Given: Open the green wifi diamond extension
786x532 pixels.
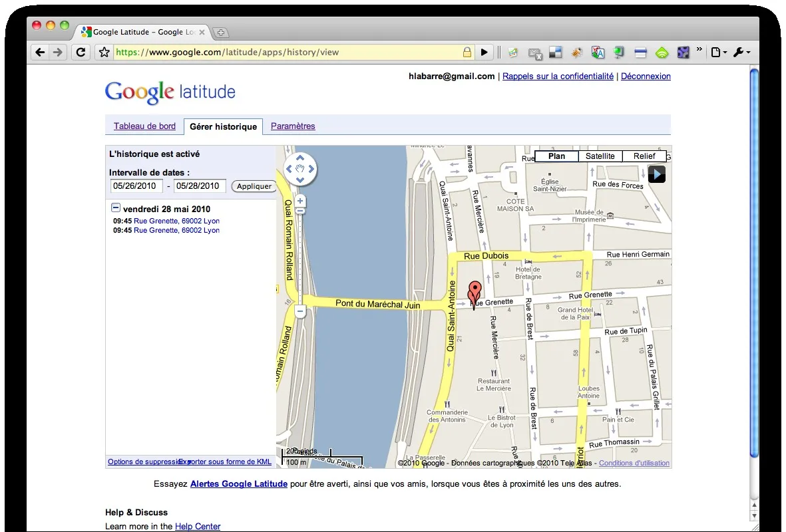Looking at the screenshot, I should point(662,52).
